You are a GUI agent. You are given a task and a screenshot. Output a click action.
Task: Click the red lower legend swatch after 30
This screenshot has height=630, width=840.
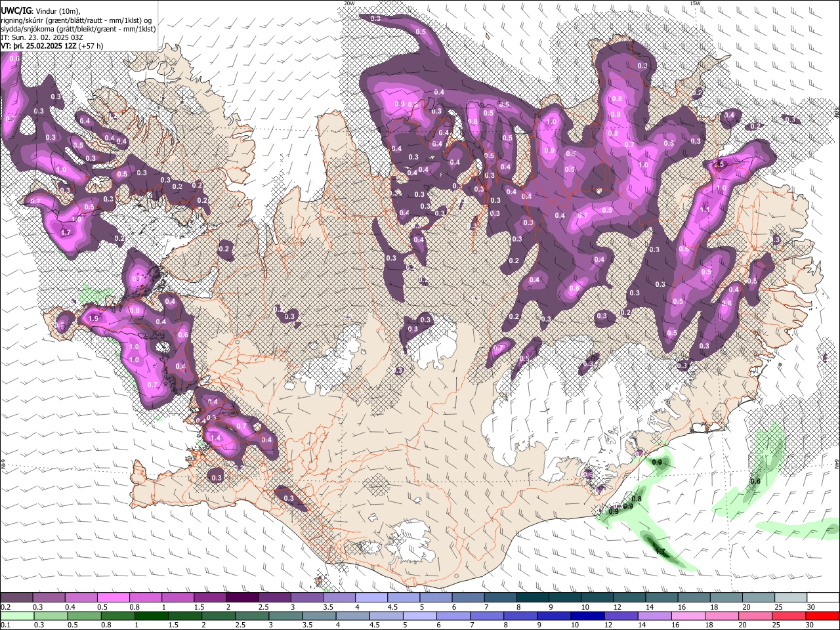(823, 616)
